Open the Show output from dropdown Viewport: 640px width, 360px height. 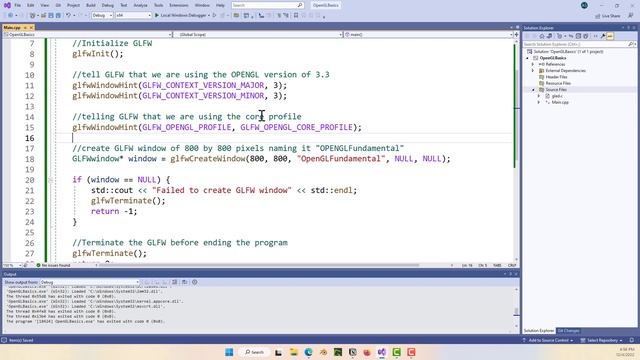[90, 282]
